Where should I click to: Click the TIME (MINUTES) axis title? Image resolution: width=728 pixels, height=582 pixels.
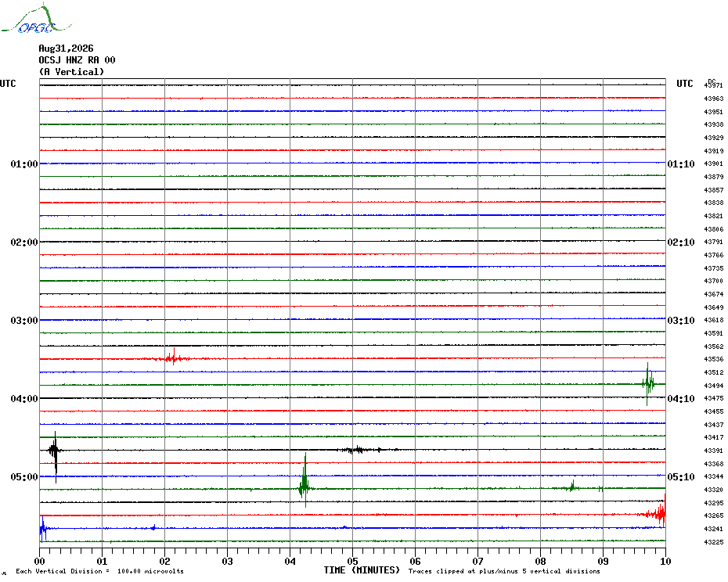coord(362,570)
